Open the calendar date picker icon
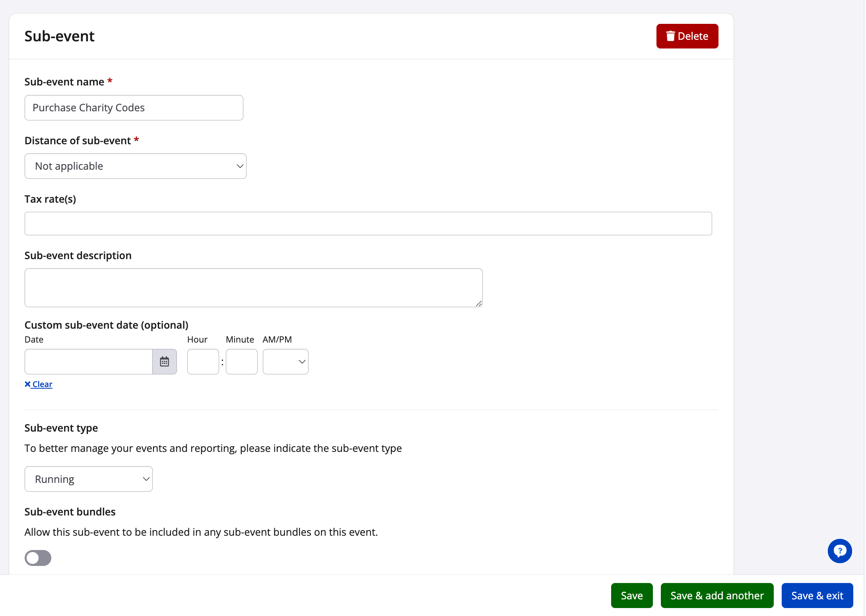The height and width of the screenshot is (616, 866). coord(164,361)
